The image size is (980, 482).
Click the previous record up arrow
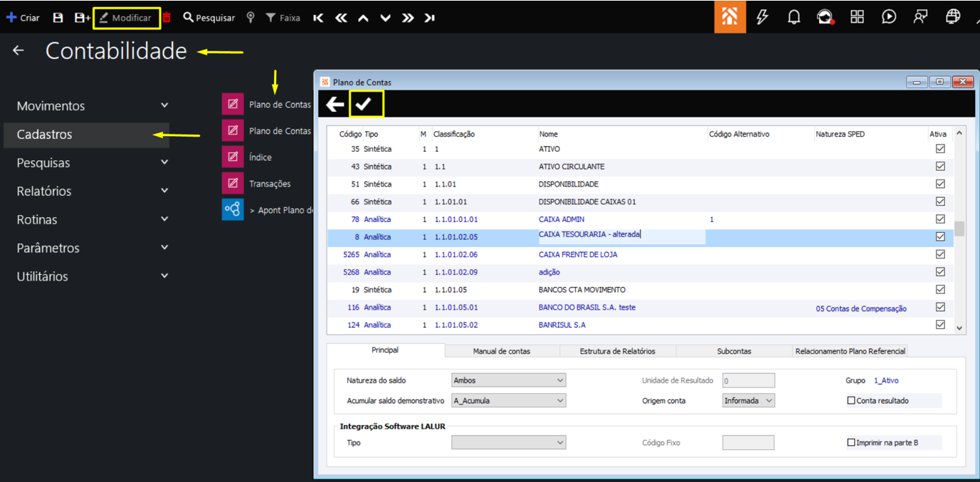click(x=363, y=18)
